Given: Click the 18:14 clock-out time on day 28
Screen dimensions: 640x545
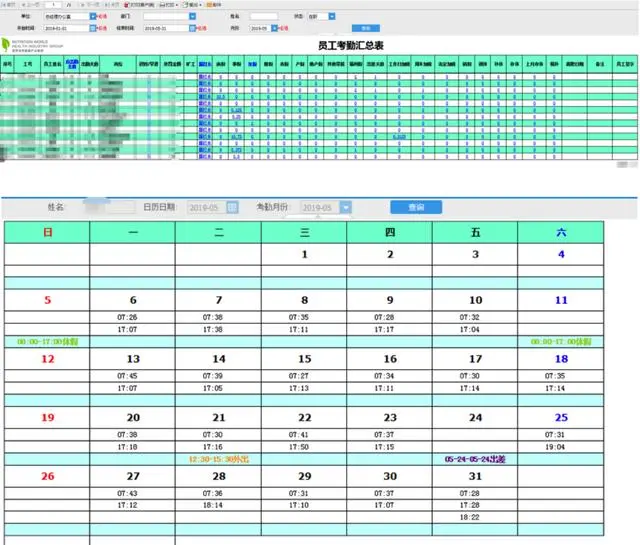Looking at the screenshot, I should click(213, 505).
